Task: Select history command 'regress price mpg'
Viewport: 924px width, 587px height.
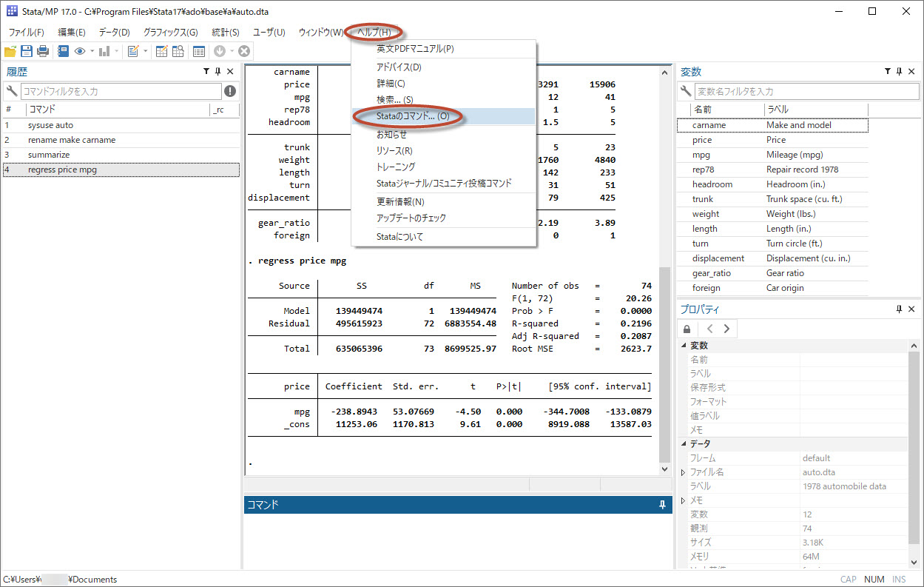Action: (x=121, y=170)
